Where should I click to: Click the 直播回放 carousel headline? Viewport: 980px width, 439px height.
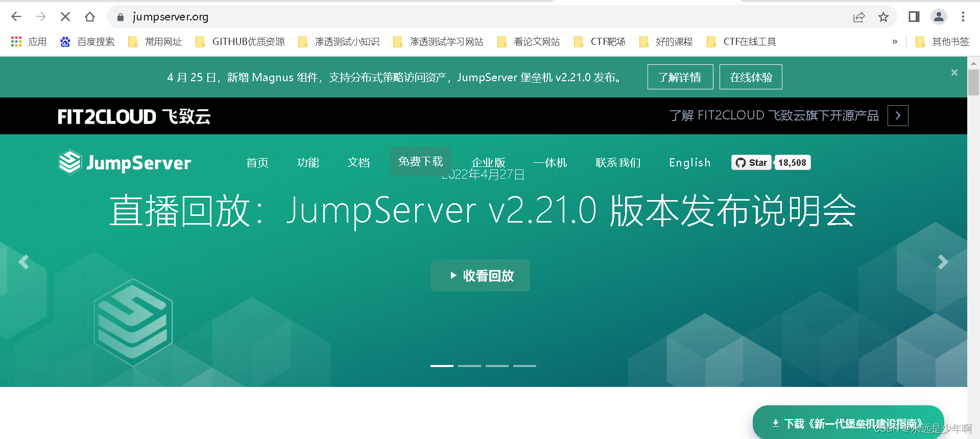click(x=483, y=210)
